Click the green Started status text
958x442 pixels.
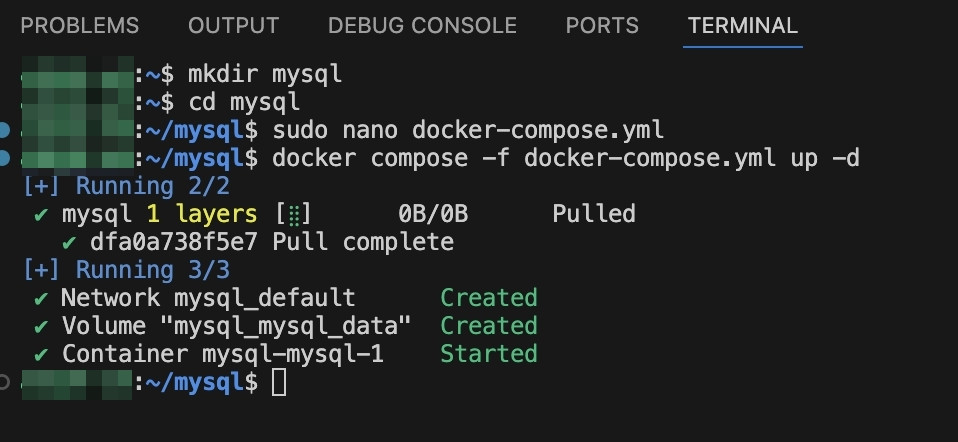pyautogui.click(x=489, y=354)
